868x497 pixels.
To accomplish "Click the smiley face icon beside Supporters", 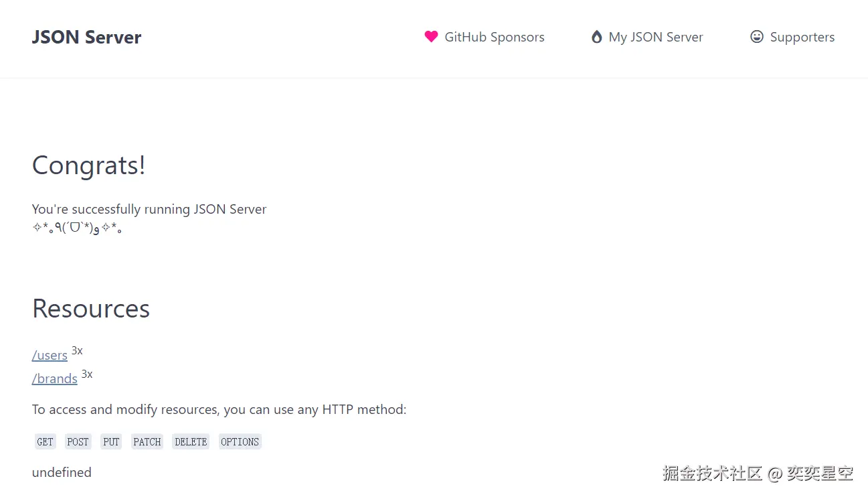I will [757, 37].
